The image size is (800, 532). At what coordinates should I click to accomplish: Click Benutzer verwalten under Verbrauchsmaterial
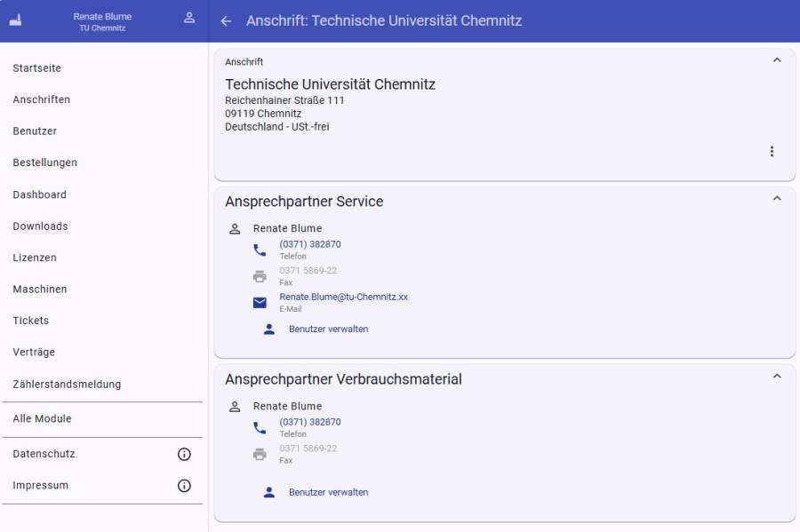(328, 493)
